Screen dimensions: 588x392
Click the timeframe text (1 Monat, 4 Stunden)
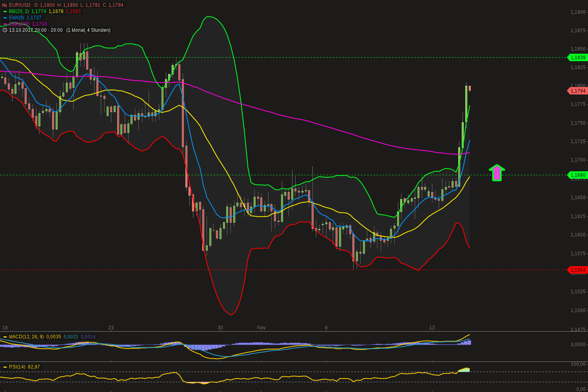tap(88, 30)
